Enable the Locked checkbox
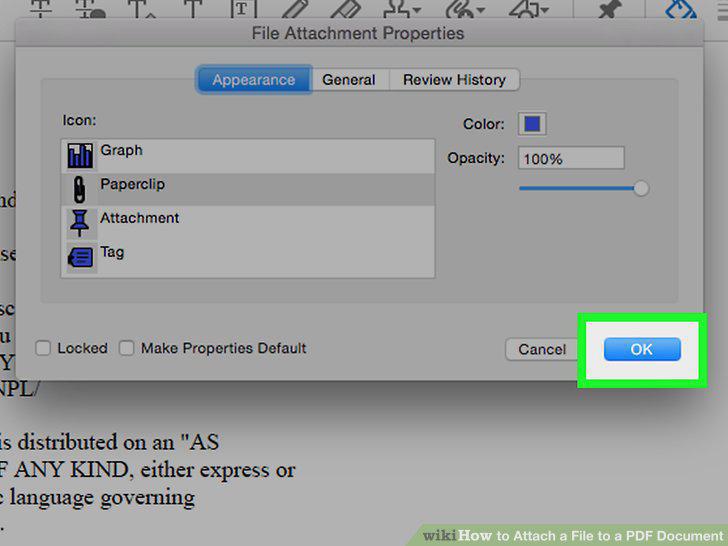Image resolution: width=728 pixels, height=546 pixels. 43,348
